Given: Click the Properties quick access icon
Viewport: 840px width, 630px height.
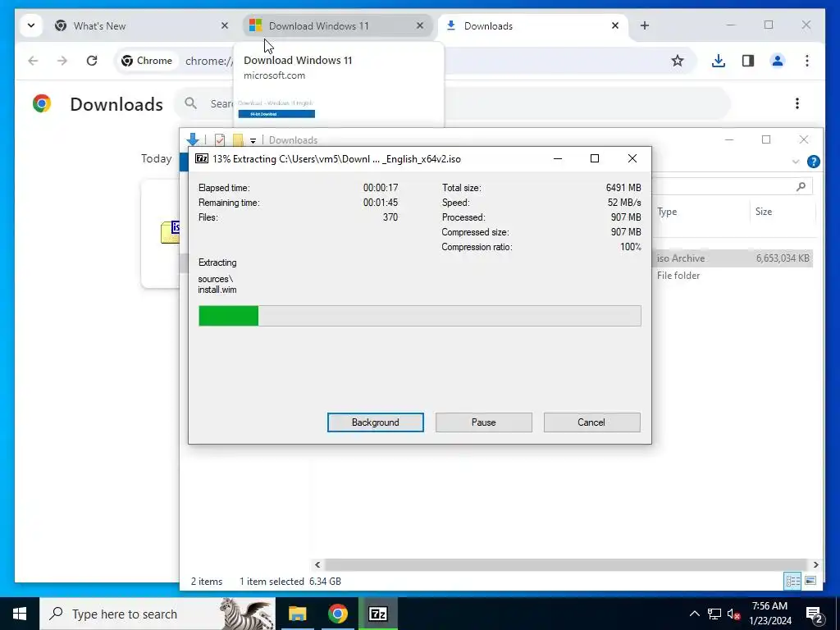Looking at the screenshot, I should point(220,139).
